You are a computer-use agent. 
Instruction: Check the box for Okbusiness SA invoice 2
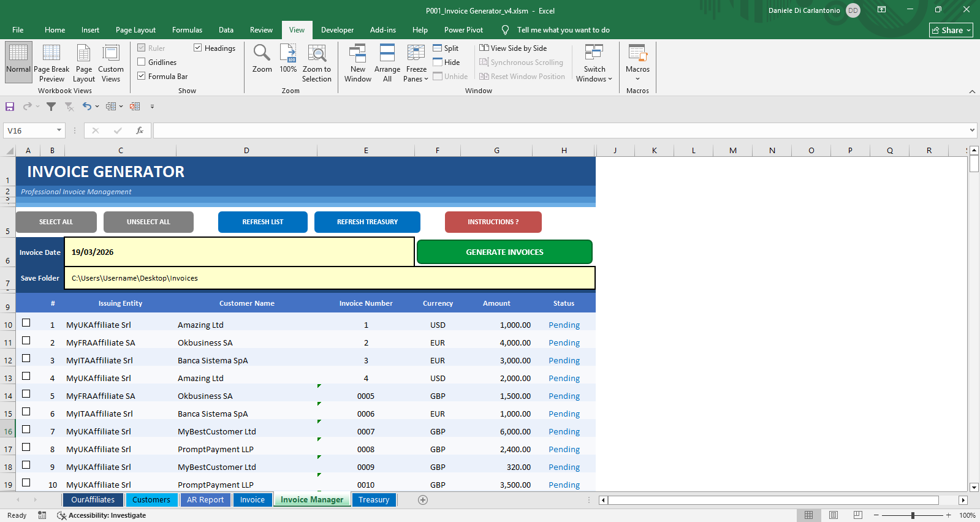click(x=26, y=341)
